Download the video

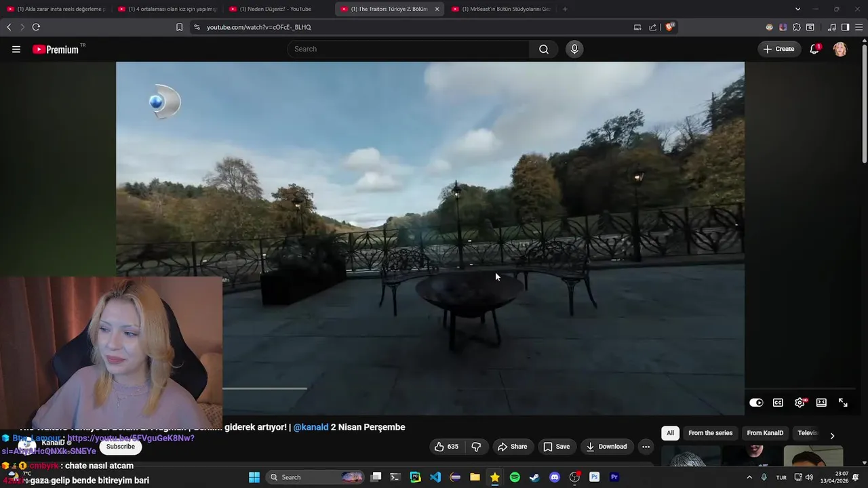(x=607, y=447)
